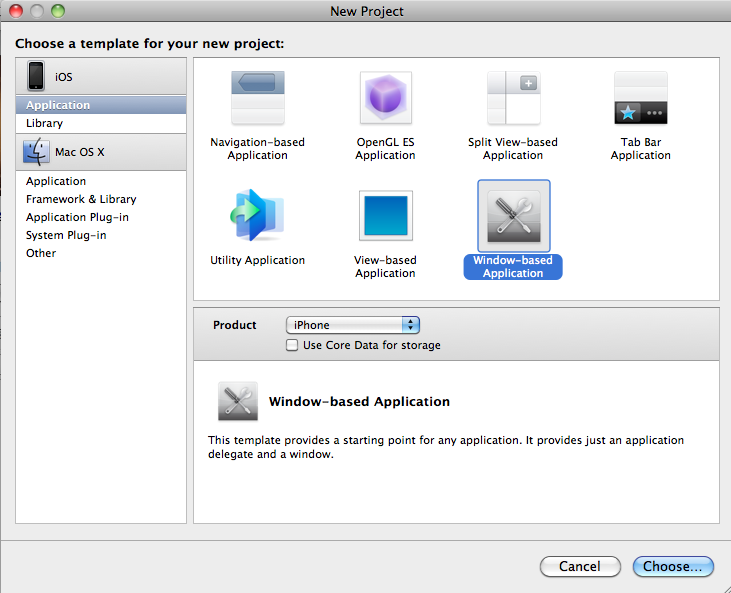Screen dimensions: 731x593
Task: Enable Use Core Data for storage
Action: (292, 345)
